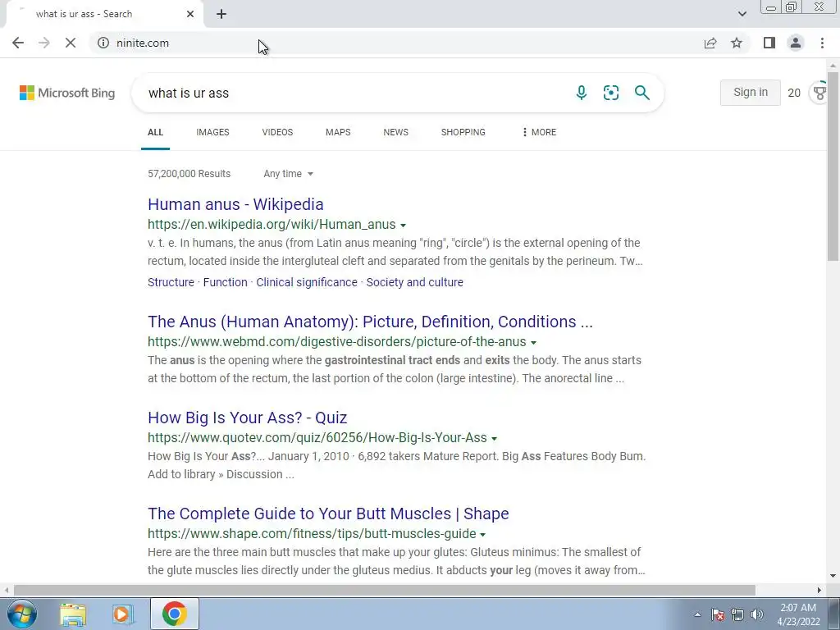Click the Microsoft Bing logo
840x630 pixels.
click(67, 93)
